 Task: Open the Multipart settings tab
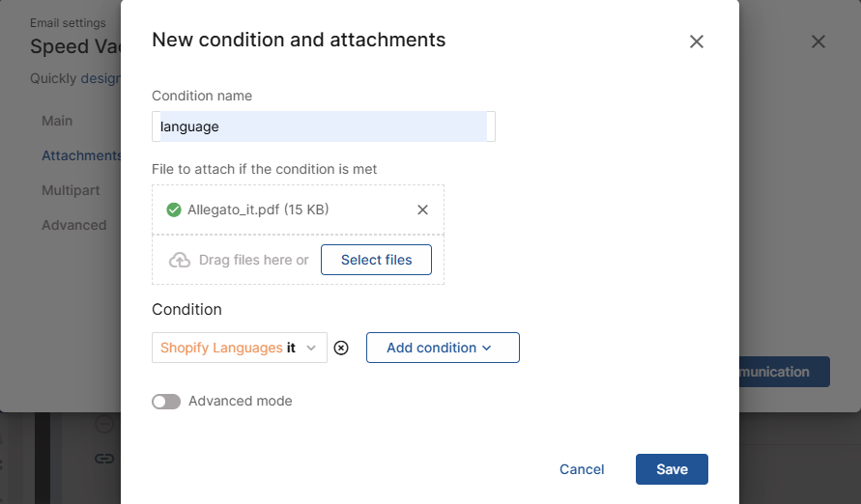click(x=71, y=190)
